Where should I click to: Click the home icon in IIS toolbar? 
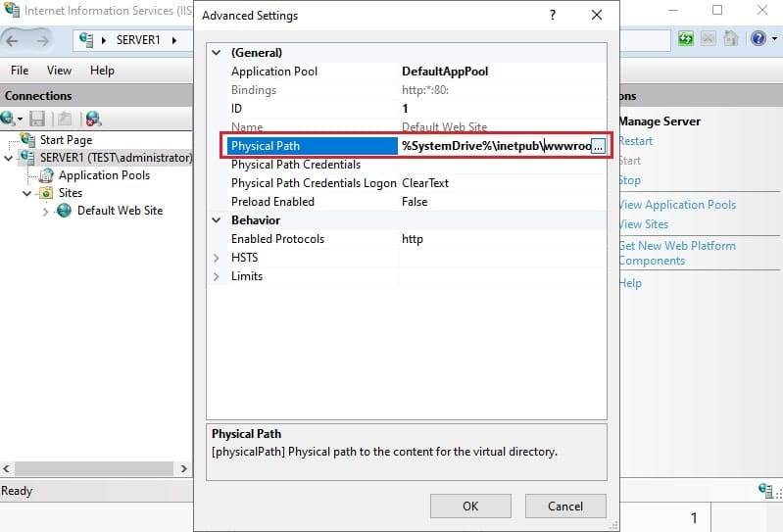(x=730, y=38)
